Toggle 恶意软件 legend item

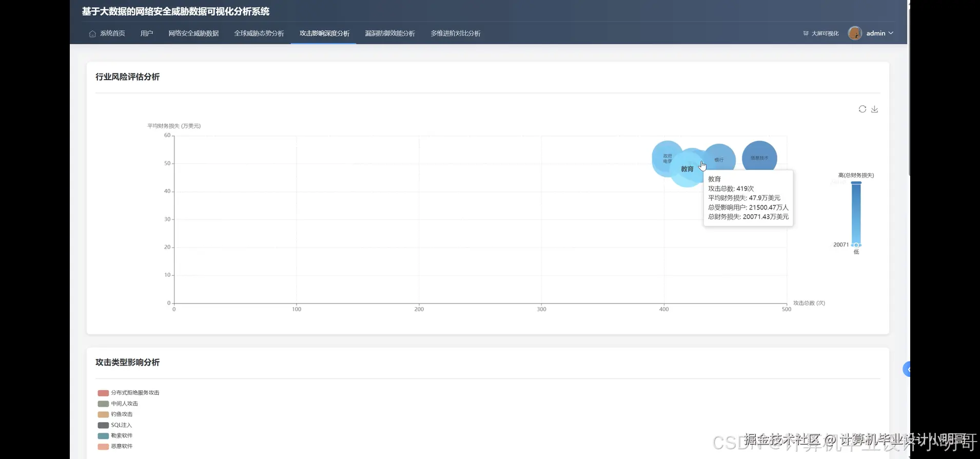115,446
